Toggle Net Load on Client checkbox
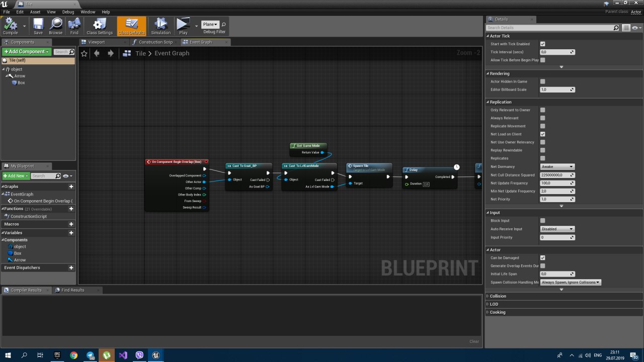This screenshot has width=644, height=362. (x=542, y=134)
